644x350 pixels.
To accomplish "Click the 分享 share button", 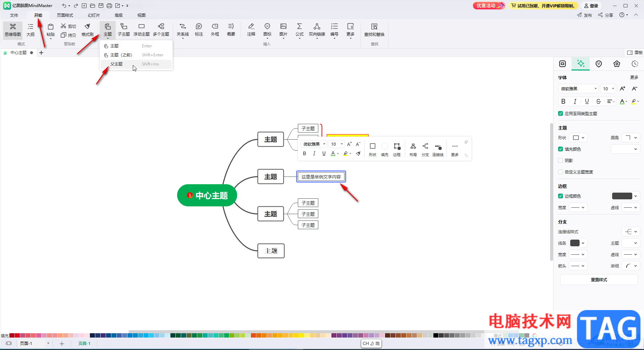I will tap(606, 15).
